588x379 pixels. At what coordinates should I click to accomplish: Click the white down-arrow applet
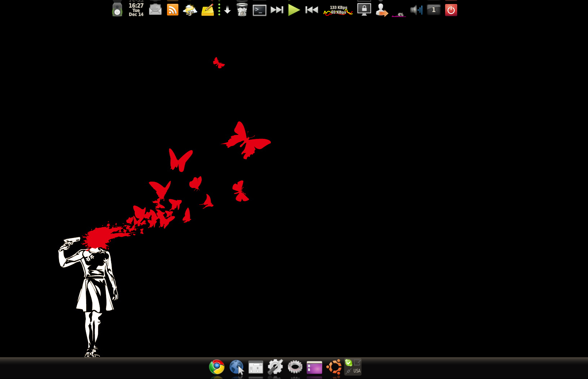pos(227,10)
